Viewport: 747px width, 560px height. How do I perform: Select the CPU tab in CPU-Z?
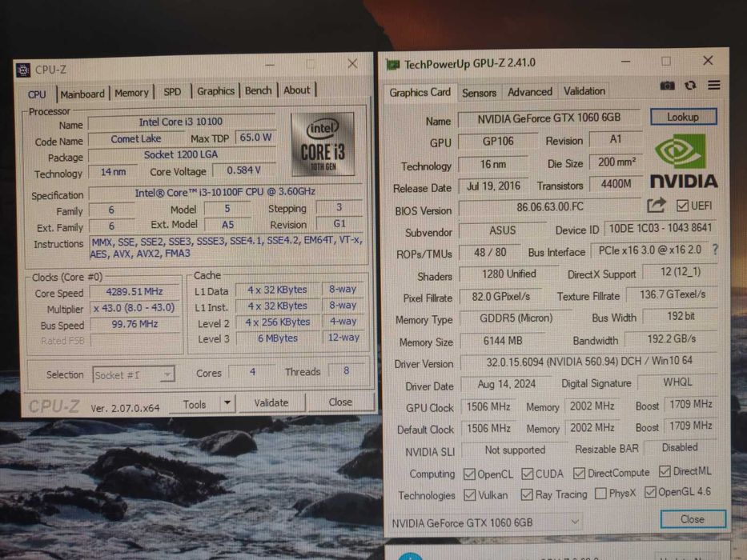tap(37, 94)
